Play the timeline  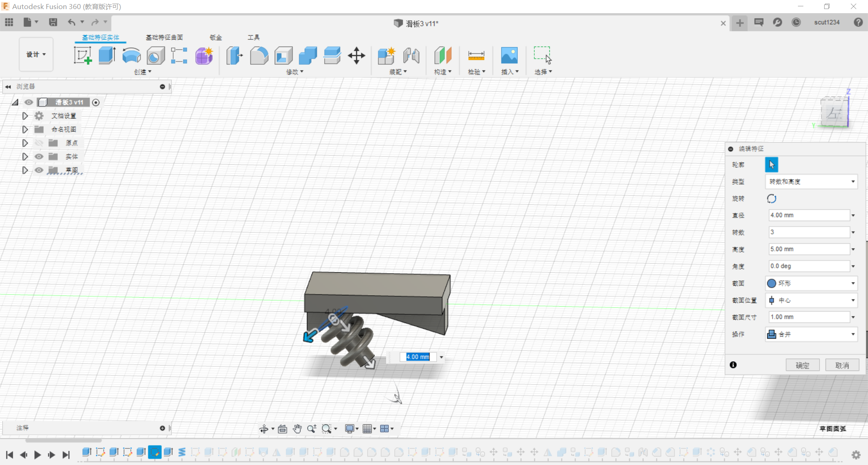point(38,455)
